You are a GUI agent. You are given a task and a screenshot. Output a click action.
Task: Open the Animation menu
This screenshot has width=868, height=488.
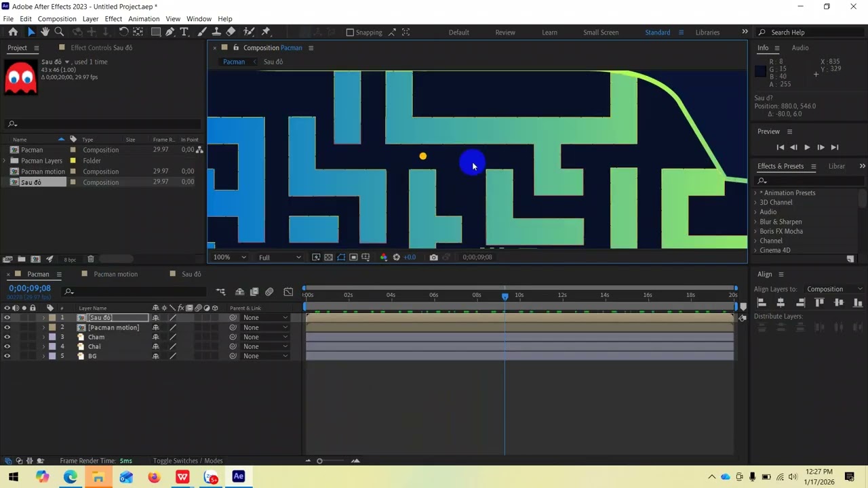(x=144, y=19)
